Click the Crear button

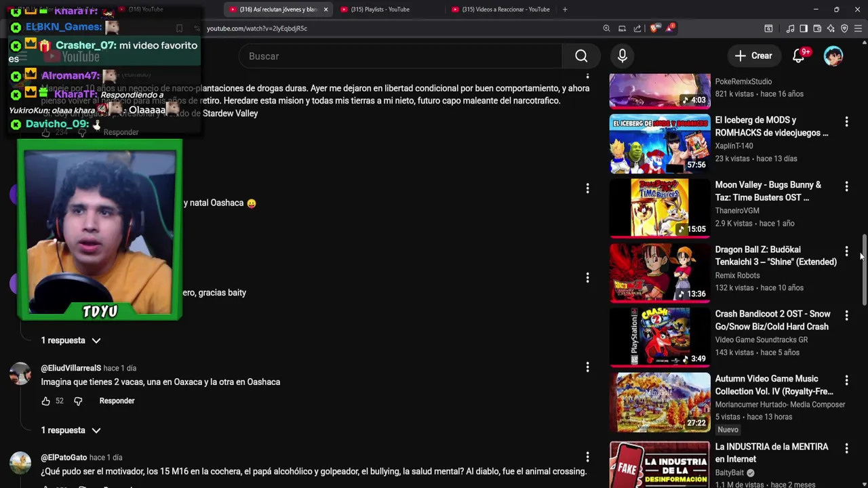click(x=753, y=56)
